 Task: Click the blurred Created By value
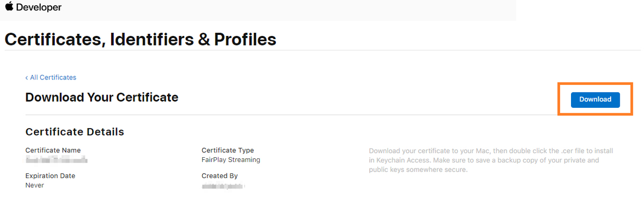click(x=223, y=186)
